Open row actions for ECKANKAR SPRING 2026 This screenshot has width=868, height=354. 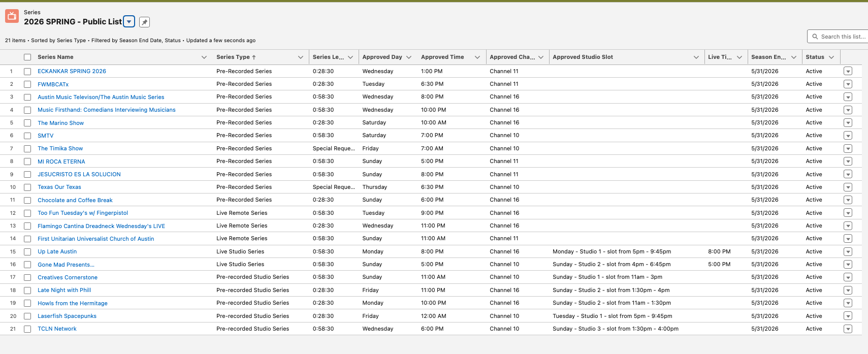(x=847, y=71)
